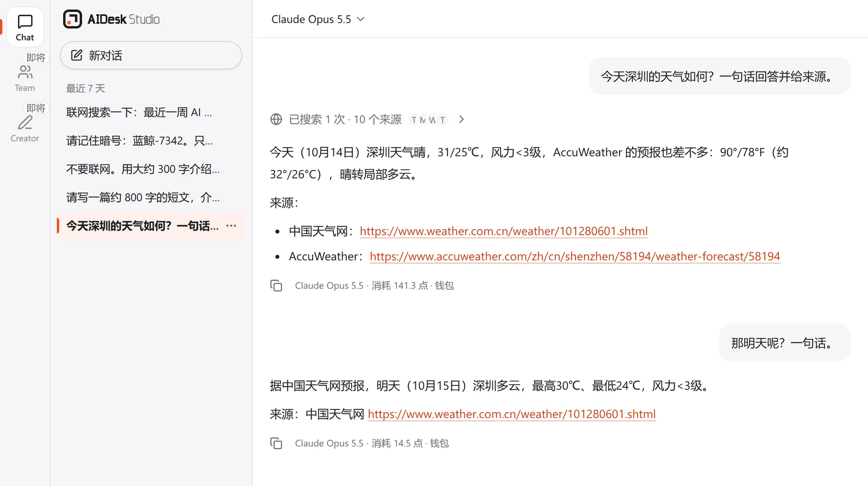The height and width of the screenshot is (486, 868).
Task: Open the Creator pencil icon
Action: click(25, 123)
